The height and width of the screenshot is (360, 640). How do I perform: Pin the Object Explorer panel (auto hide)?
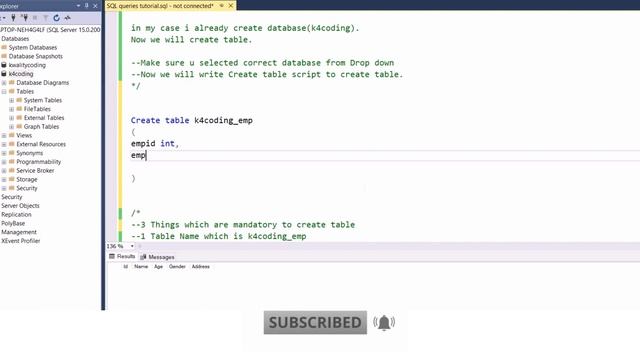pyautogui.click(x=87, y=6)
